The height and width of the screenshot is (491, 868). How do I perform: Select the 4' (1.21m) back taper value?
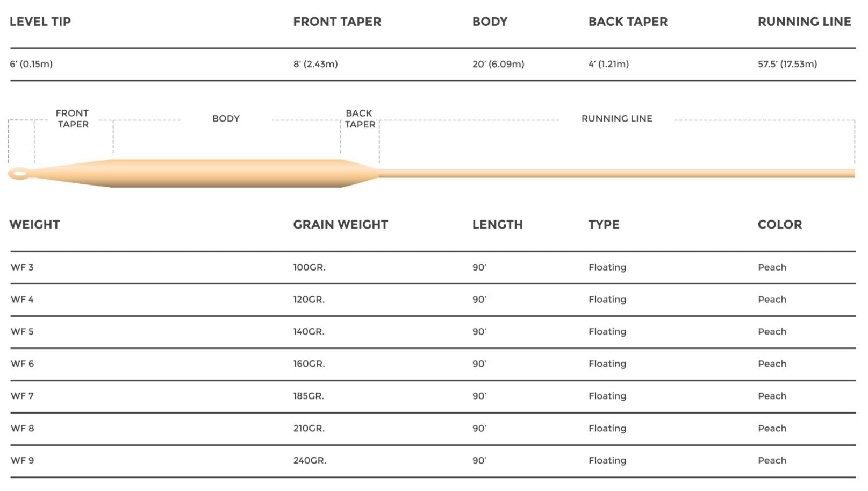pos(608,64)
